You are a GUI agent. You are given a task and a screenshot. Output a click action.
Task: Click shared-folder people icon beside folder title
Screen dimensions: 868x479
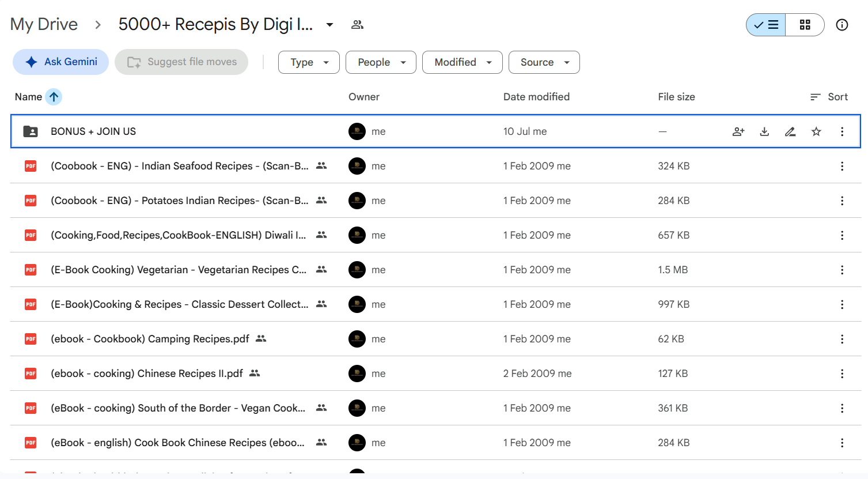tap(358, 25)
